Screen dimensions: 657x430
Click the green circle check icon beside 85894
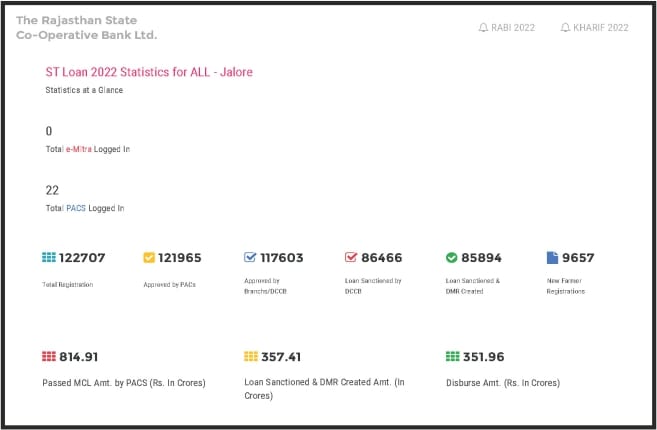tap(451, 258)
